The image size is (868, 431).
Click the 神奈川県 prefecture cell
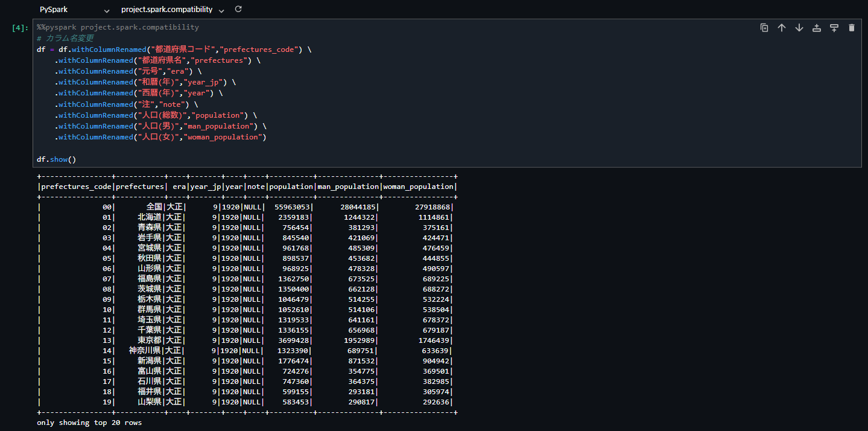(145, 351)
